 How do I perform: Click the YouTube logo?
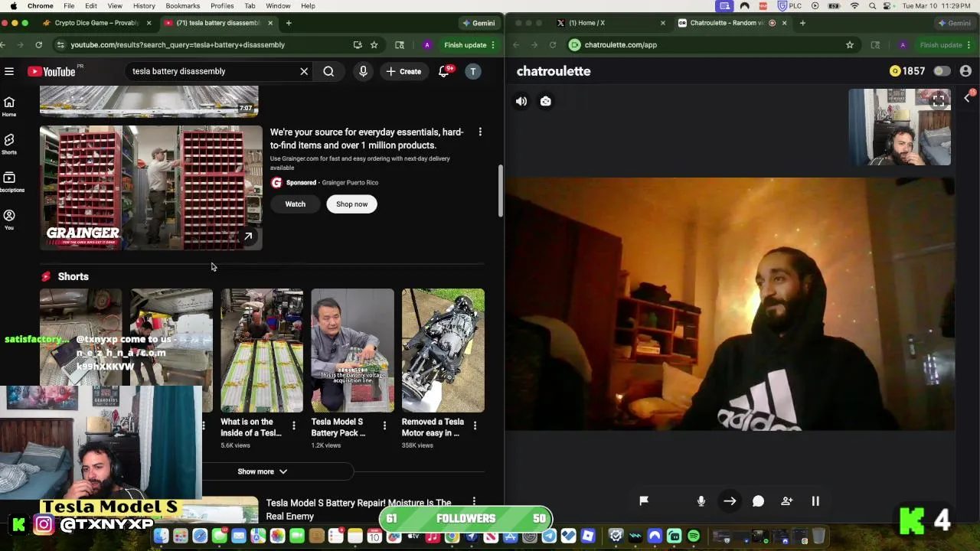(x=51, y=71)
